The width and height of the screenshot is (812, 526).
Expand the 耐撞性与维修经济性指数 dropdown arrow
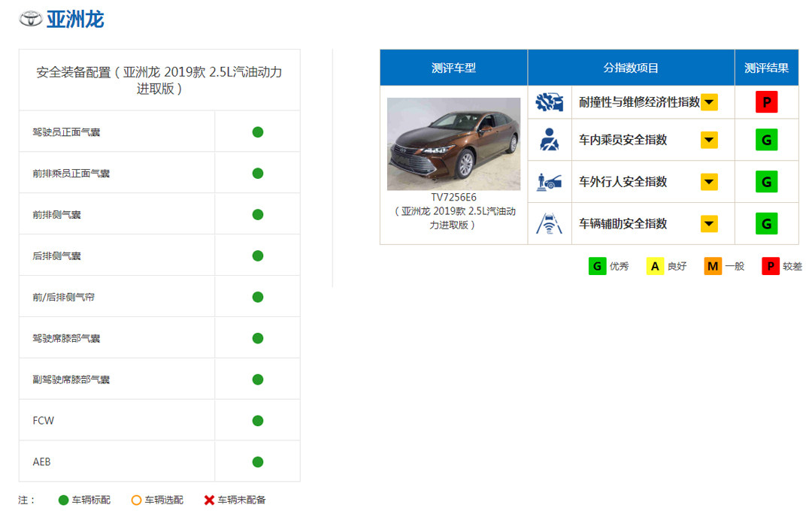709,102
